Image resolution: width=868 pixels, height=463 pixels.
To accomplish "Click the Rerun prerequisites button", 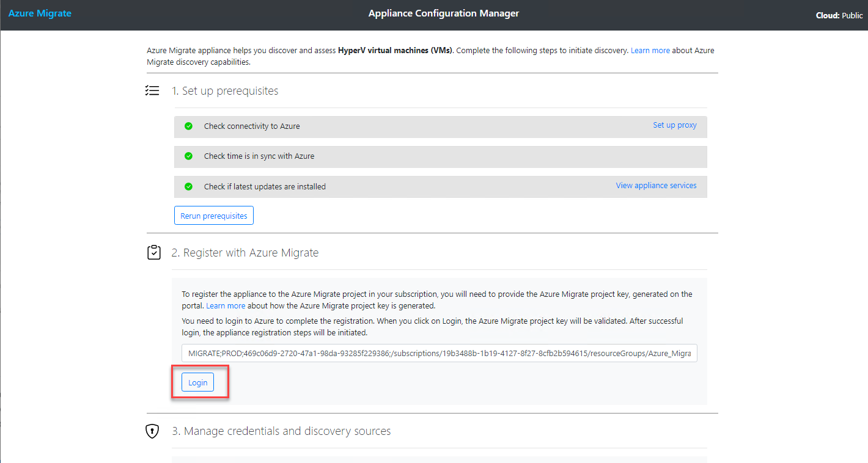I will [214, 216].
